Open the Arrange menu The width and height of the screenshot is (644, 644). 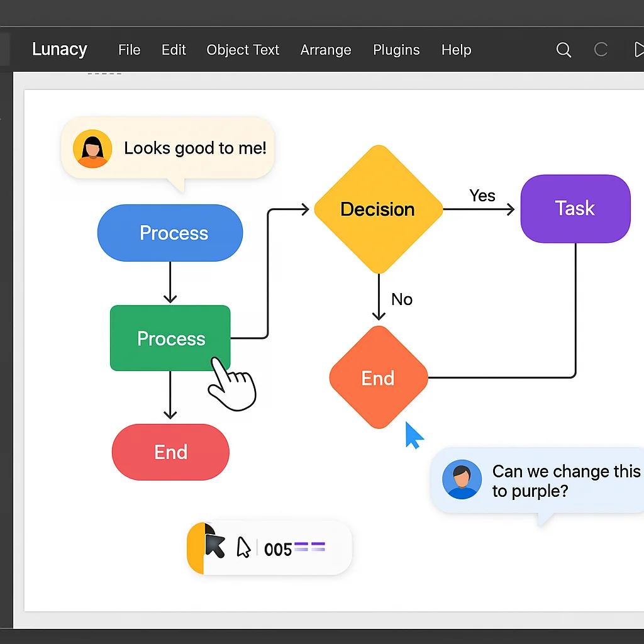point(326,50)
